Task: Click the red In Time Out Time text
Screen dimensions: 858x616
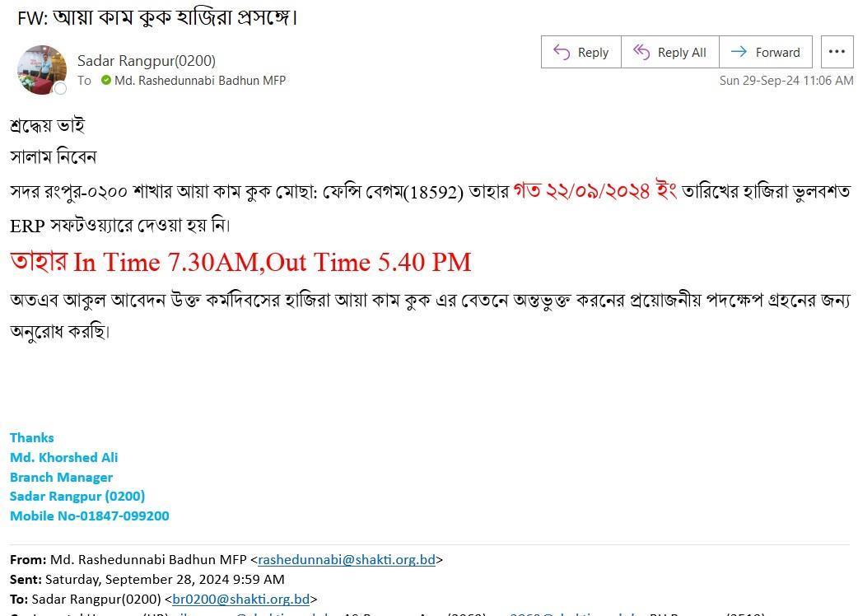Action: coord(240,262)
